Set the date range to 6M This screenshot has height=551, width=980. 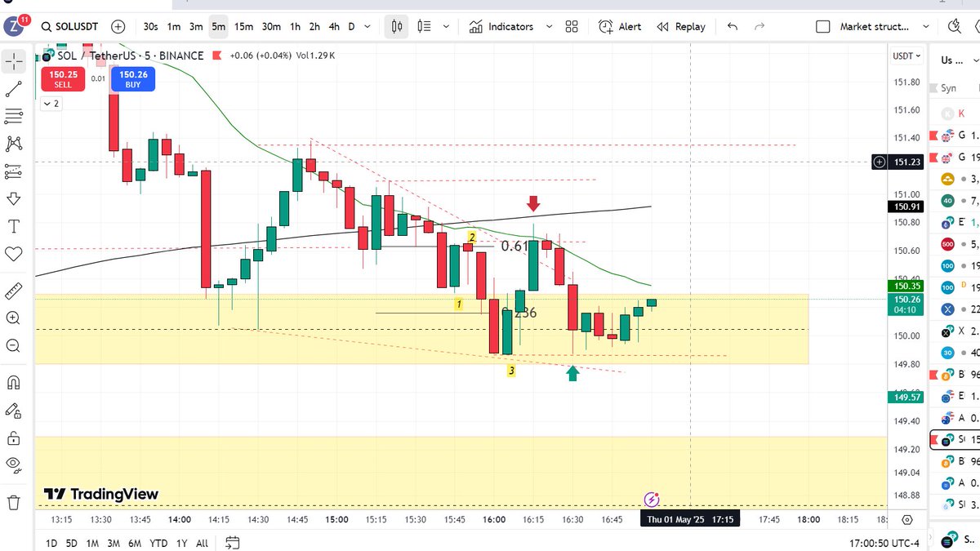136,543
